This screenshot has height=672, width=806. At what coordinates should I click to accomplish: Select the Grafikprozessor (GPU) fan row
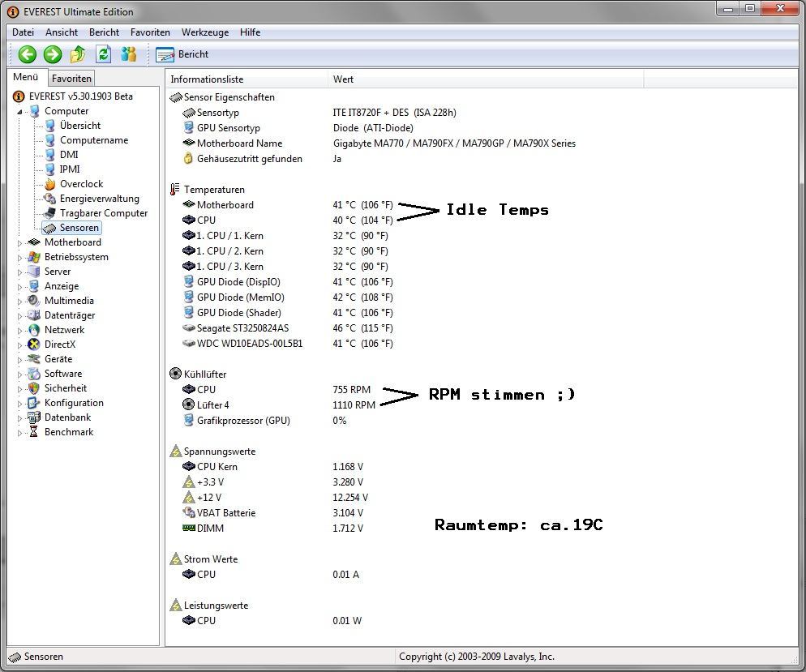(264, 420)
